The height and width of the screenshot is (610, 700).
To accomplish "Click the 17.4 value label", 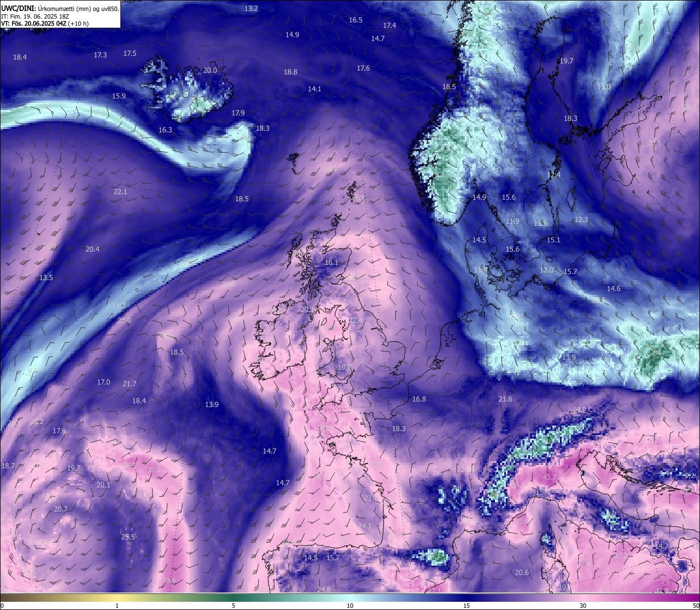I will (x=389, y=26).
